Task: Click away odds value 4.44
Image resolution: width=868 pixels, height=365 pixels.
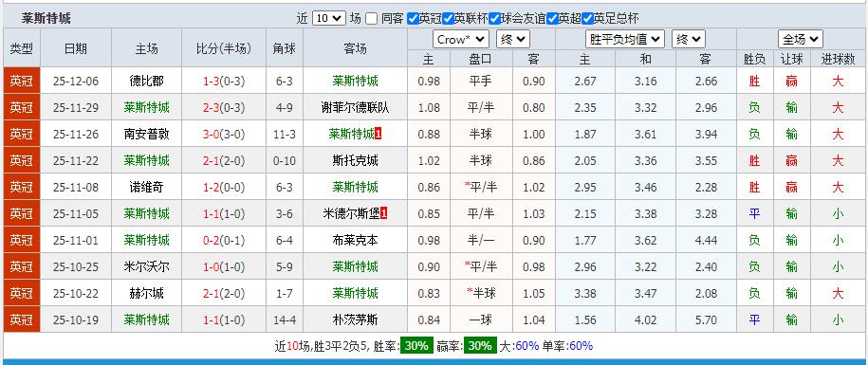Action: [706, 241]
